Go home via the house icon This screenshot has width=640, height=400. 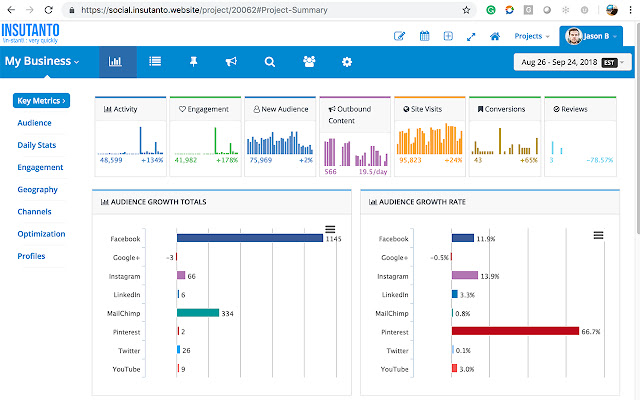click(495, 36)
